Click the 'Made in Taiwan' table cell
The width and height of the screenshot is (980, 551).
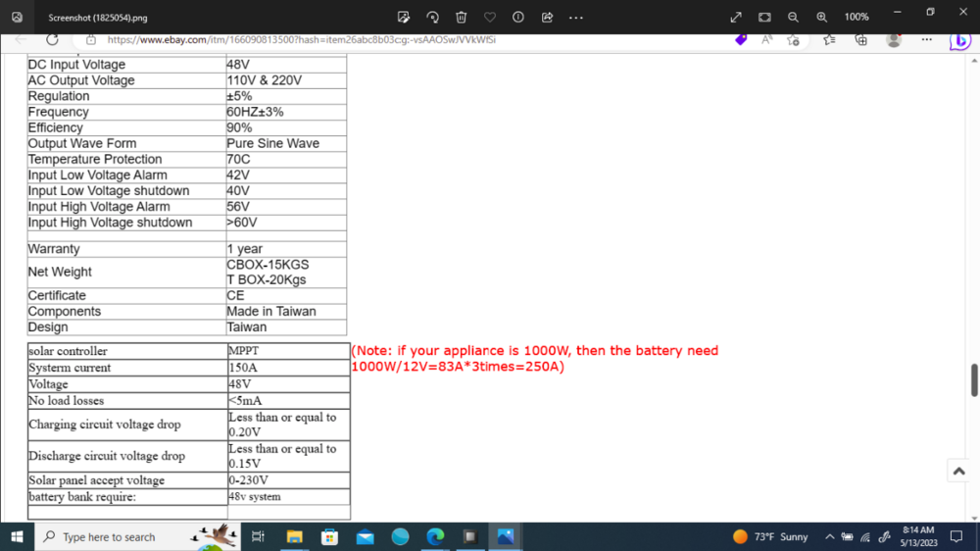(x=285, y=311)
